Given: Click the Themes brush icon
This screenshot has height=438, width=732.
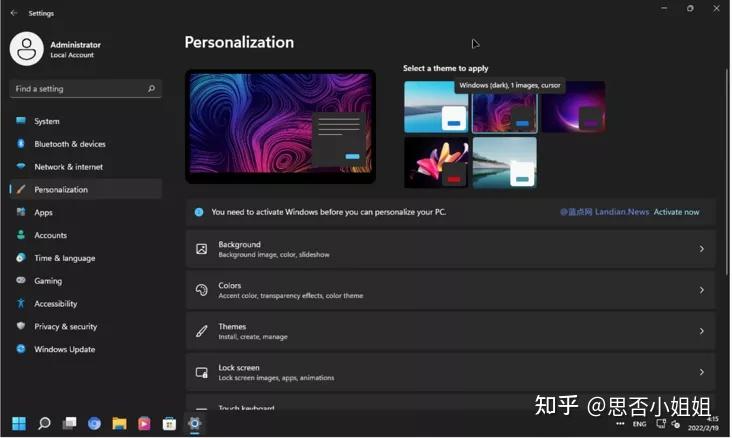Looking at the screenshot, I should [x=202, y=331].
